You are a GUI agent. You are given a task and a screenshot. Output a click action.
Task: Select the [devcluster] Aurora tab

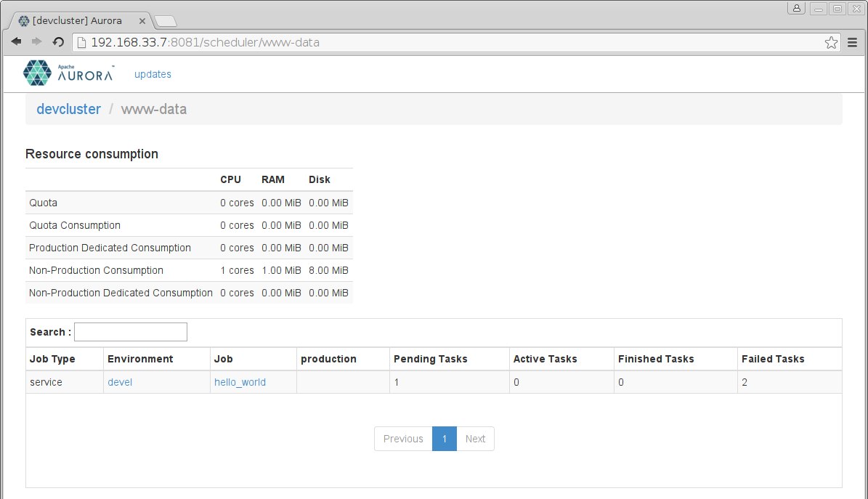pyautogui.click(x=76, y=21)
